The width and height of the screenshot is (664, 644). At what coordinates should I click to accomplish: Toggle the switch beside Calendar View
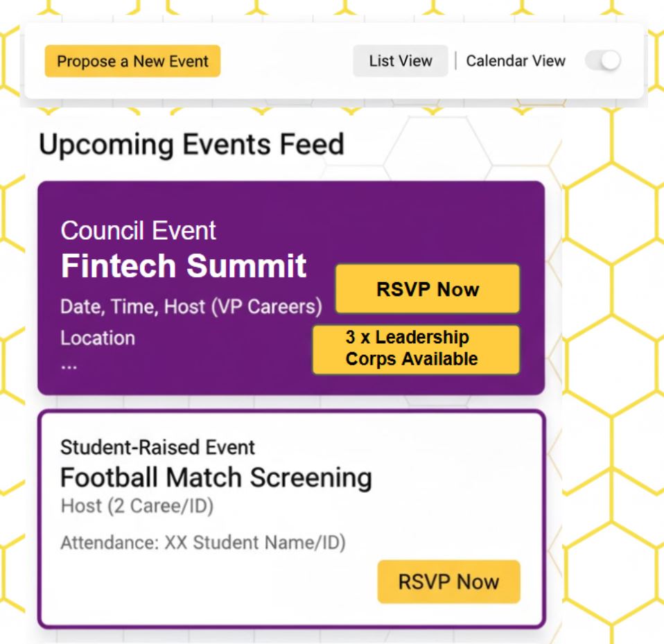(x=602, y=61)
